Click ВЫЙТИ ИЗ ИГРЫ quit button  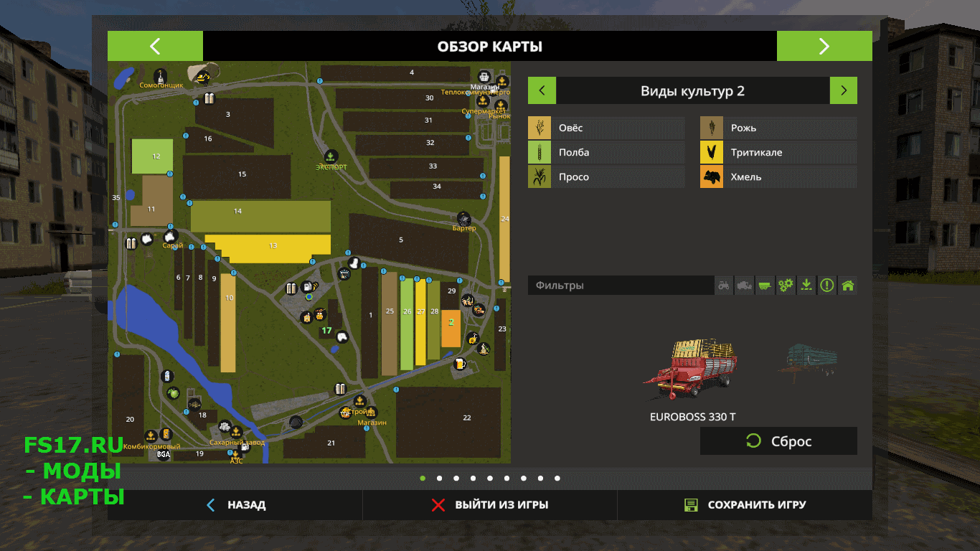tap(490, 505)
